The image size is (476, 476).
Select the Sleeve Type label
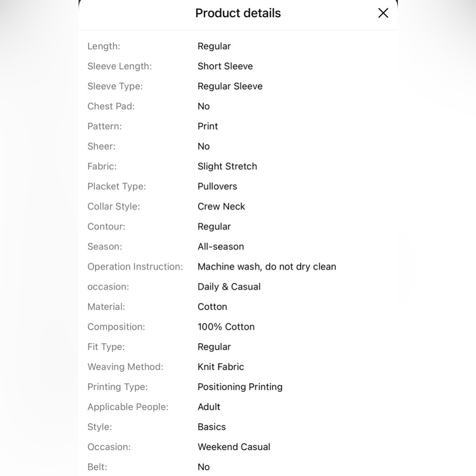[x=115, y=86]
